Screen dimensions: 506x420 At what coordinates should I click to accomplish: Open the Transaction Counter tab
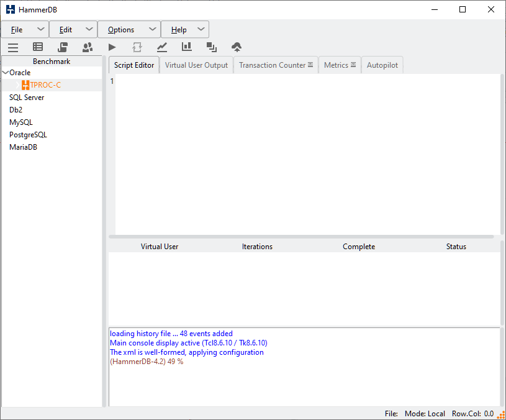276,65
